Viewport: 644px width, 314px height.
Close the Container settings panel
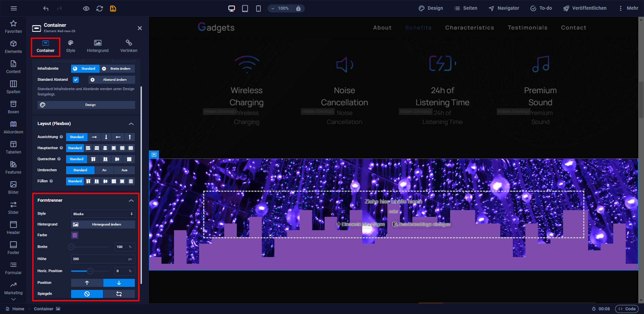[x=140, y=28]
